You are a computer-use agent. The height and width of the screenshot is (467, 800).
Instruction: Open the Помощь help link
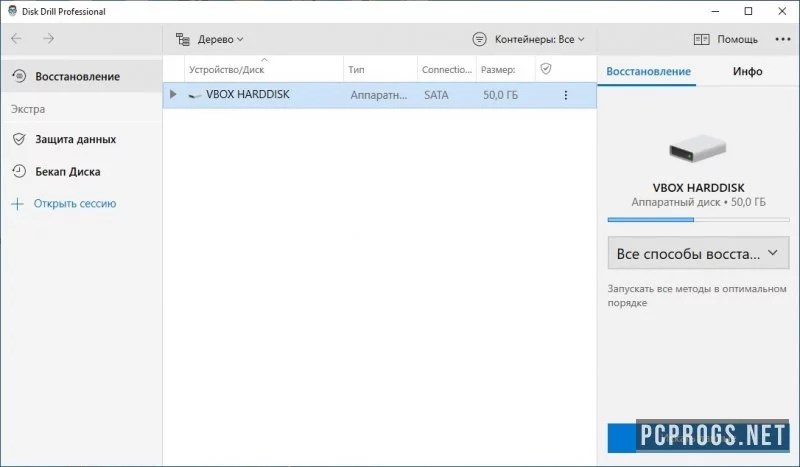(737, 39)
